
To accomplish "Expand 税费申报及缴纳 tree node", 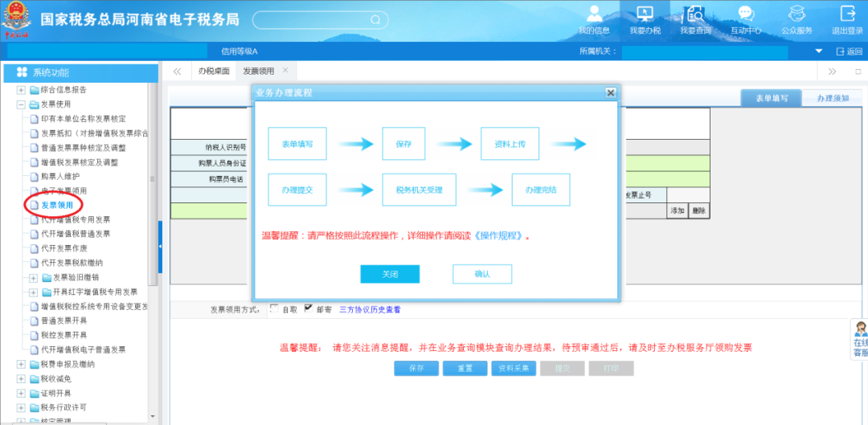I will [22, 364].
